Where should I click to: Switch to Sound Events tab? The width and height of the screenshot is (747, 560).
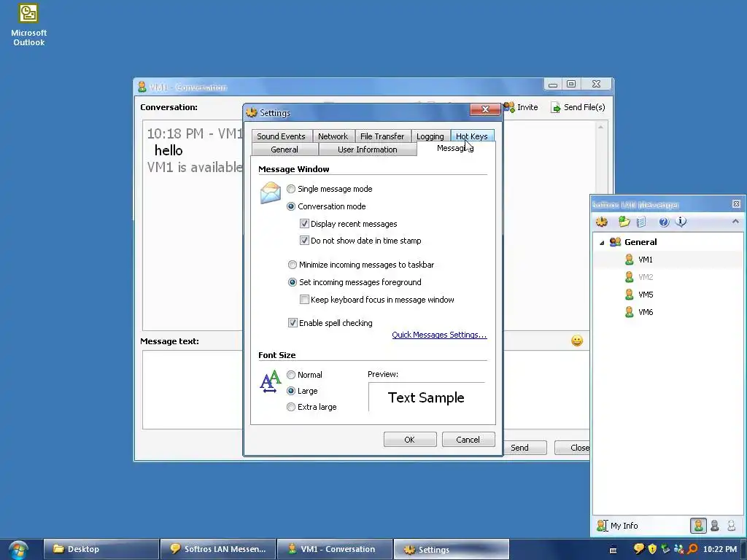[x=281, y=136]
